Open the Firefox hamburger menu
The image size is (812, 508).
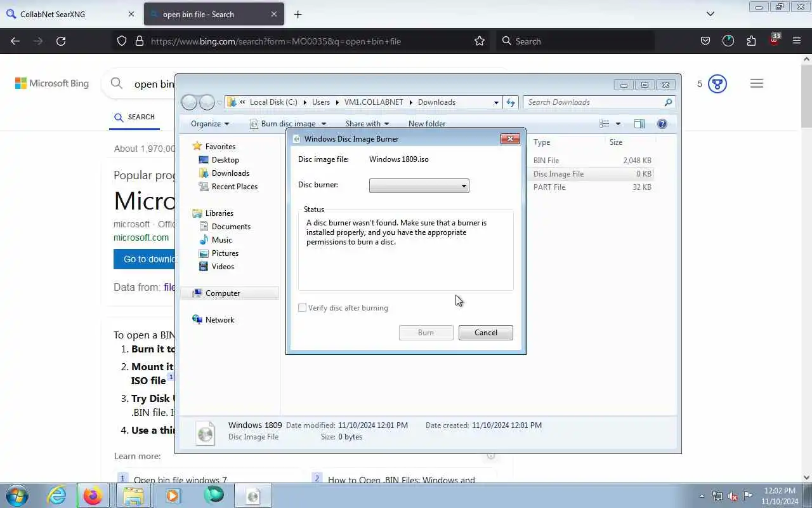(797, 41)
